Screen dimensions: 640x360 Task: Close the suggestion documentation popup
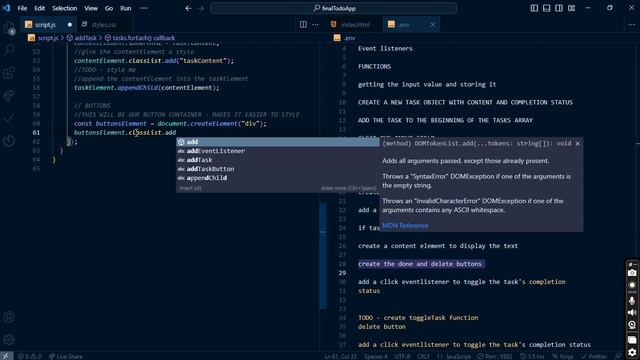pos(578,143)
